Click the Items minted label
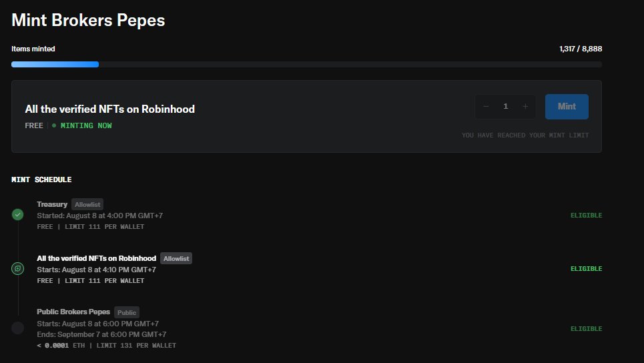 click(x=33, y=49)
